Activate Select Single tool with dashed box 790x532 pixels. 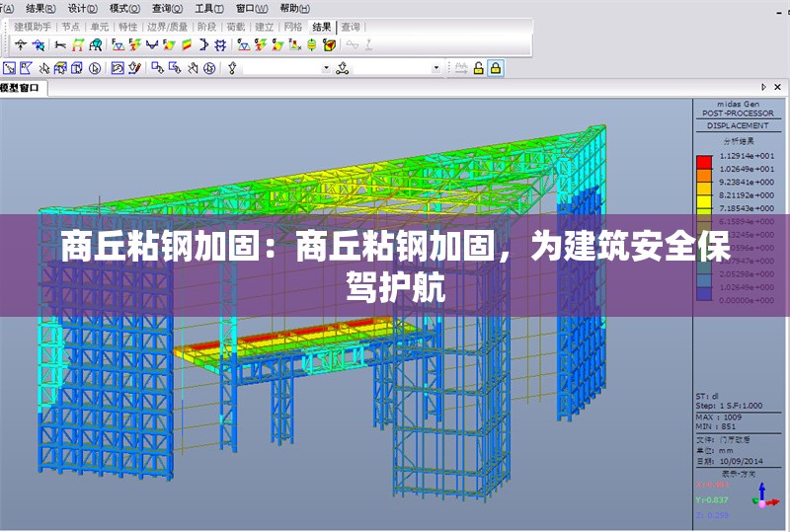click(x=9, y=68)
